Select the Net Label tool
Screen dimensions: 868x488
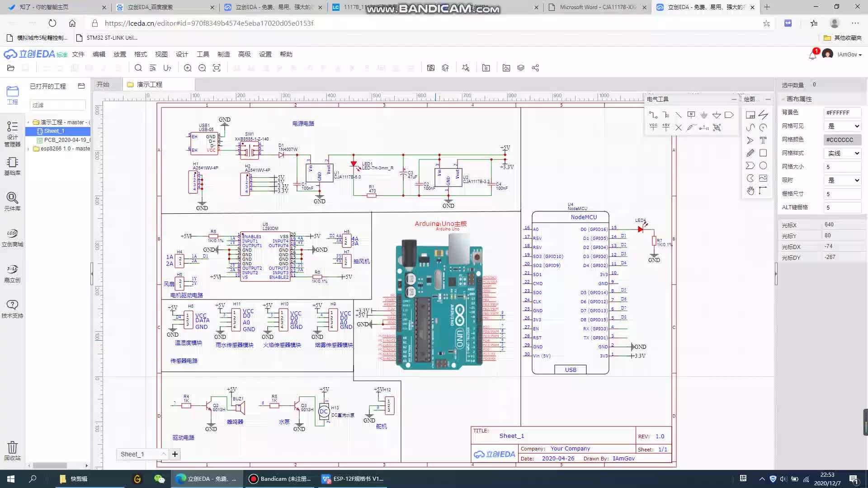pos(691,115)
